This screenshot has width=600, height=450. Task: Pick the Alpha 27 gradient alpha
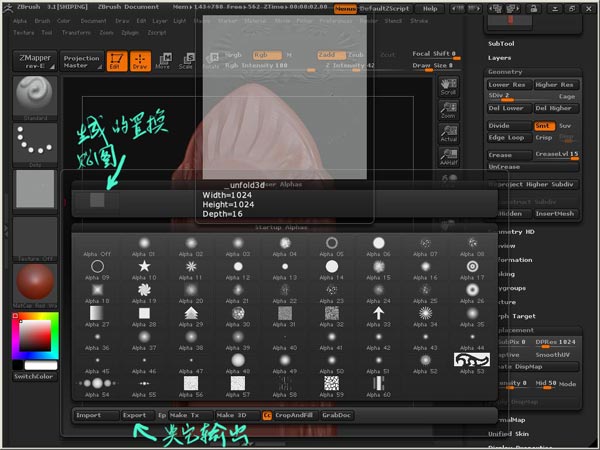[97, 313]
